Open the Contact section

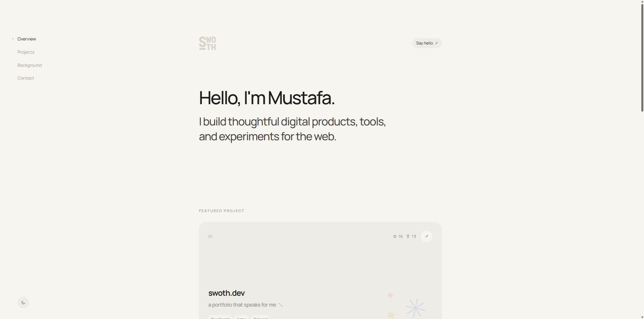[26, 78]
